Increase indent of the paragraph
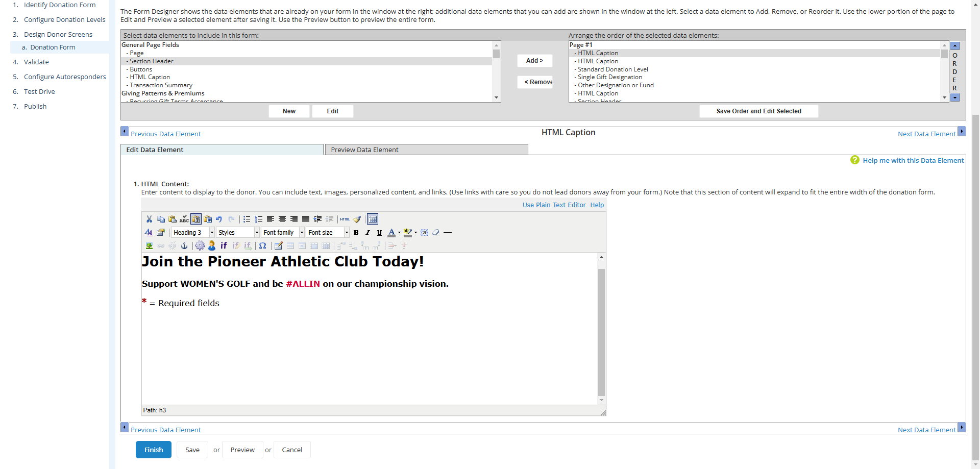The image size is (980, 469). click(317, 219)
